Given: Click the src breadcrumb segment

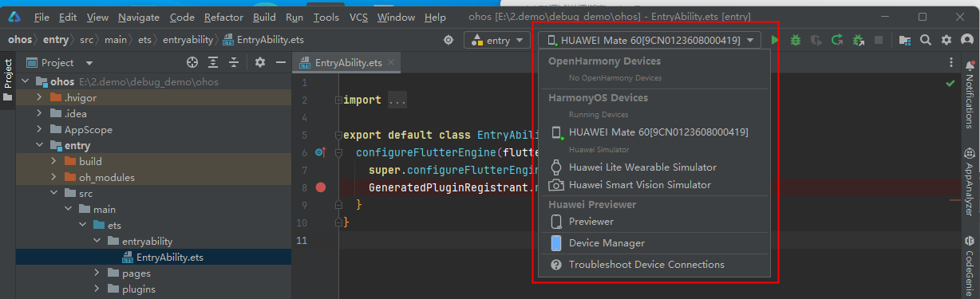Looking at the screenshot, I should pos(87,39).
